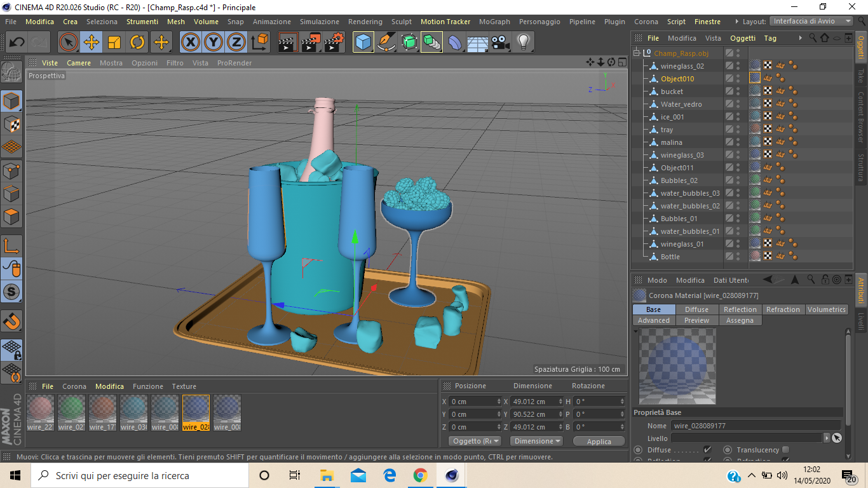The height and width of the screenshot is (488, 868).
Task: Render the view with the clapperboard icon
Action: click(x=288, y=43)
